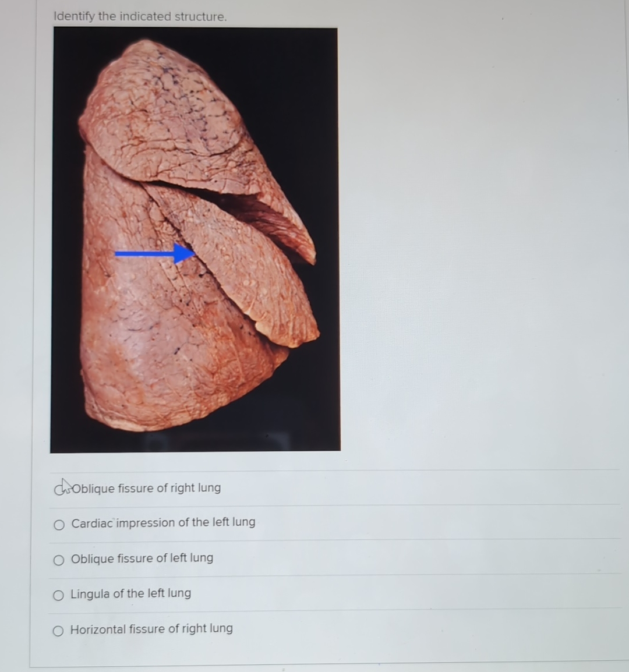Mark the Oblique fissure of left lung radio button
Viewport: 629px width, 672px height.
click(x=59, y=560)
